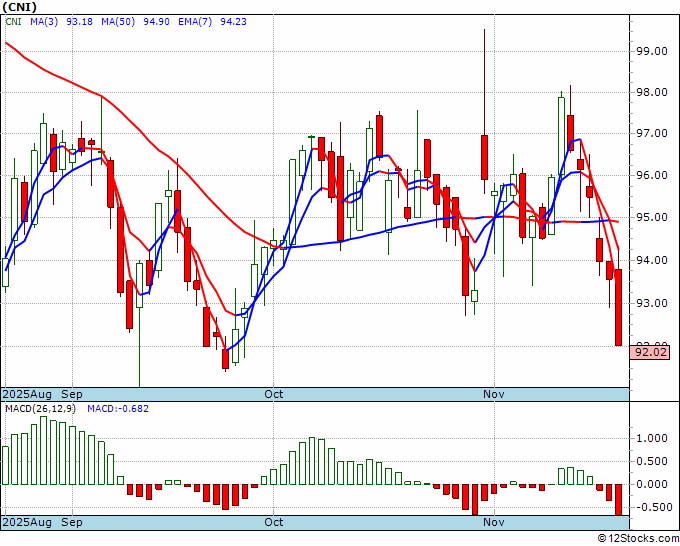This screenshot has width=680, height=546.
Task: Click the 99.00 price axis label
Action: pos(651,51)
